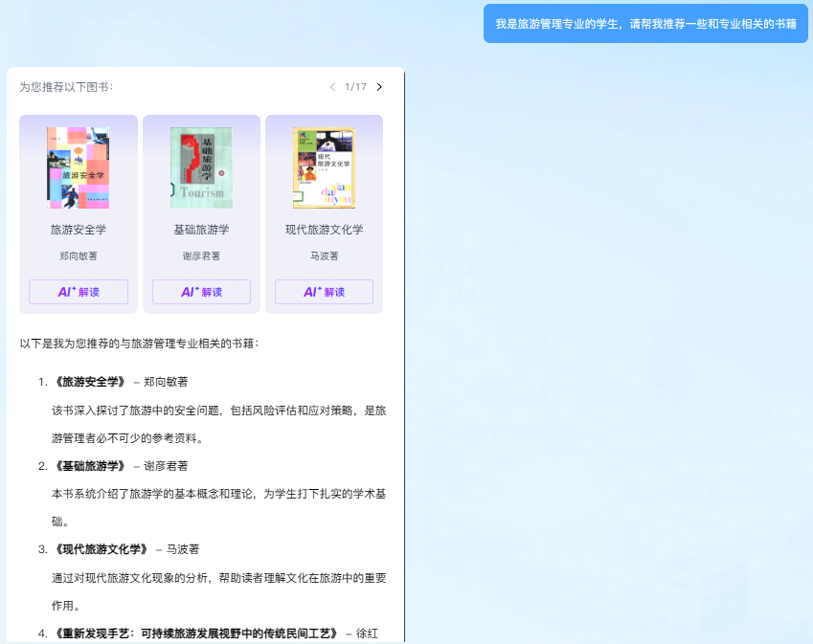The height and width of the screenshot is (644, 813).
Task: Click bold 《基础旅游学》 in the numbered list
Action: pyautogui.click(x=90, y=466)
